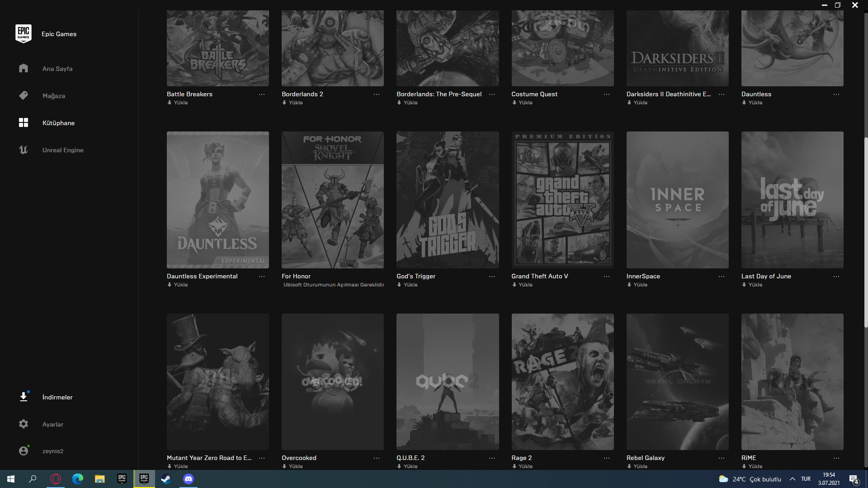Open İndirmeler downloads icon
Viewport: 868px width, 488px height.
(x=24, y=397)
